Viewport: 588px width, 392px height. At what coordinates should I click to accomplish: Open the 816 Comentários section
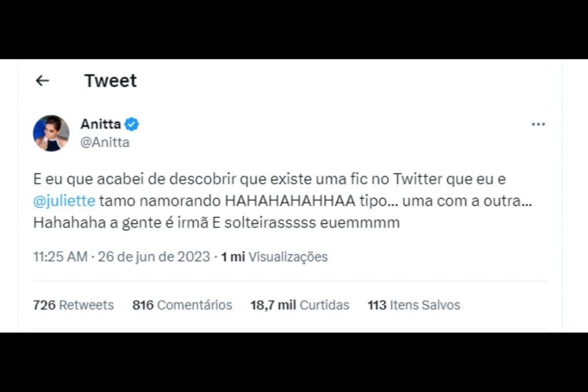181,305
